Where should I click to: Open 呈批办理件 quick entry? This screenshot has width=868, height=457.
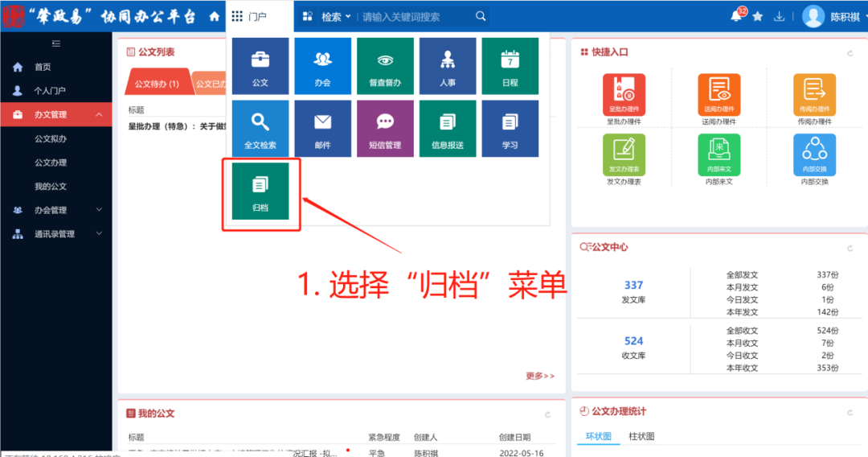click(624, 100)
